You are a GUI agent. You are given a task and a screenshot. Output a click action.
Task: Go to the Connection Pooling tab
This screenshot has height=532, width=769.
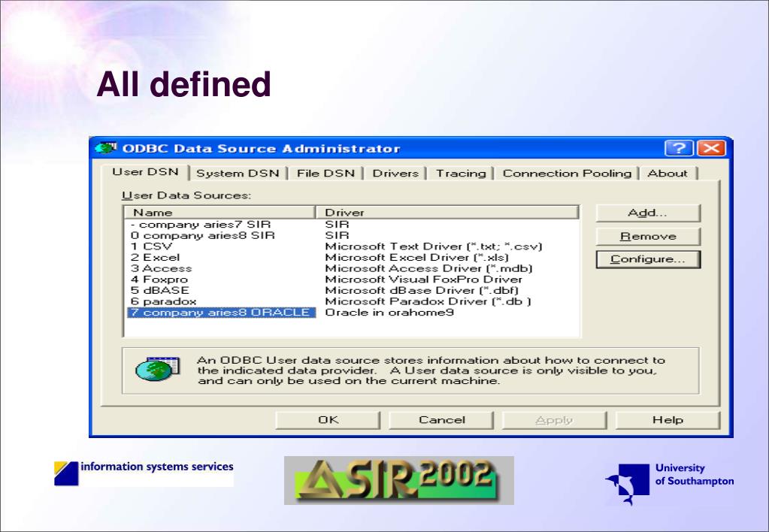click(x=567, y=173)
